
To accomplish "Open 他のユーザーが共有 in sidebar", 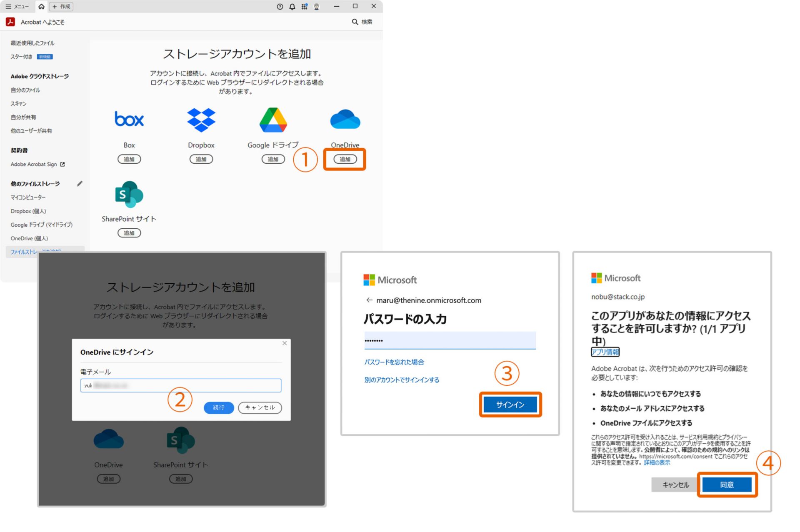I will click(31, 131).
